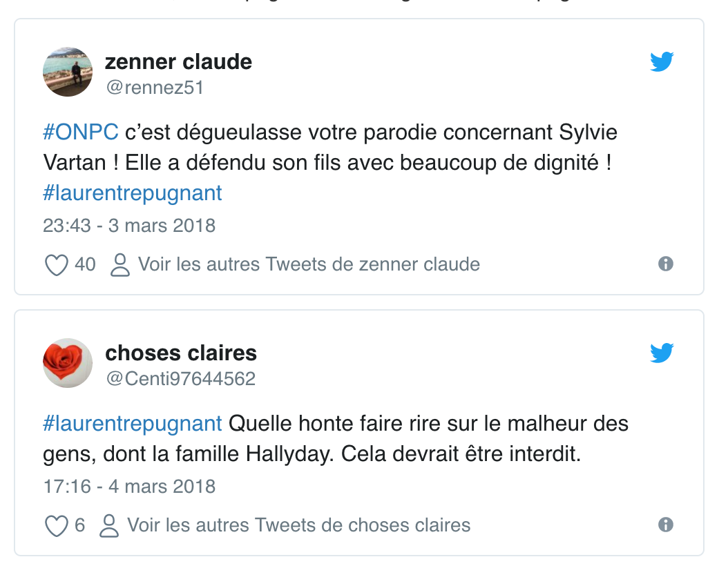Image resolution: width=728 pixels, height=577 pixels.
Task: Open the 23:43 - 3 mars 2018 timestamp
Action: [x=129, y=226]
